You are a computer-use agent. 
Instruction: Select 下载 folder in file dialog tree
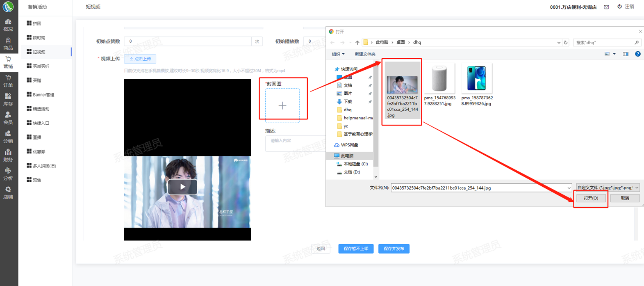pyautogui.click(x=348, y=102)
